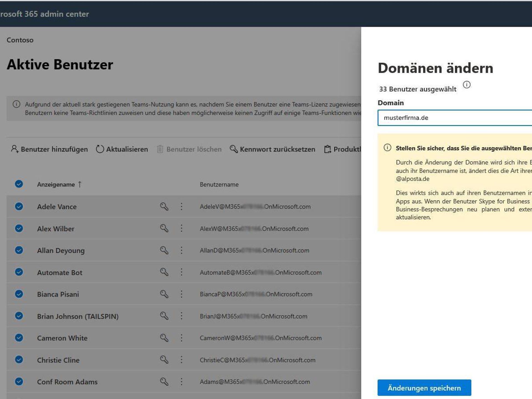
Task: Click the Aktualisieren refresh icon
Action: [x=99, y=149]
